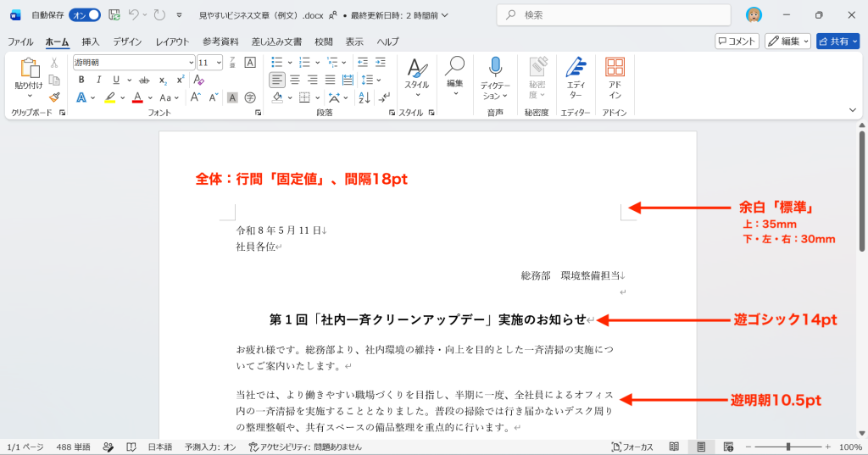Open the font color dropdown arrow
Image resolution: width=868 pixels, height=455 pixels.
click(x=150, y=98)
